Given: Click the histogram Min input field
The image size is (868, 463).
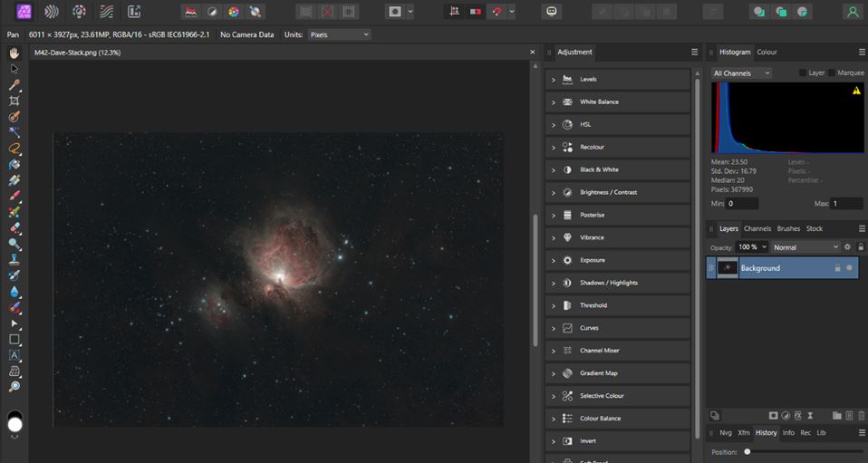Looking at the screenshot, I should tap(742, 204).
